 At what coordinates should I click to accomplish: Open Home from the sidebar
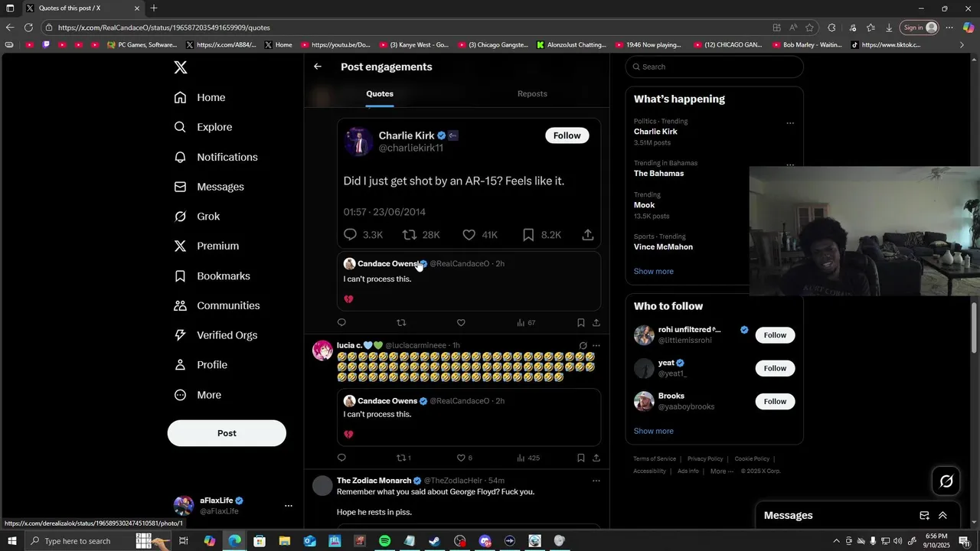click(x=200, y=97)
